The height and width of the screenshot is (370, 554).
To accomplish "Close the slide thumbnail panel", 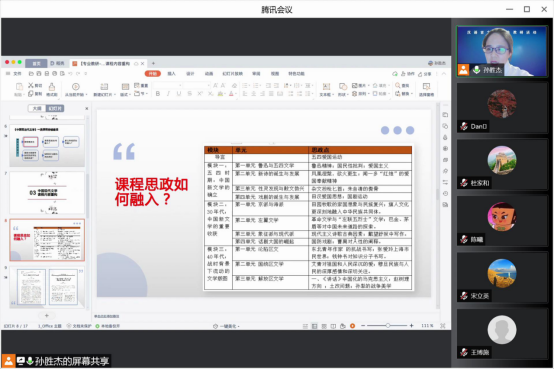I will [87, 108].
